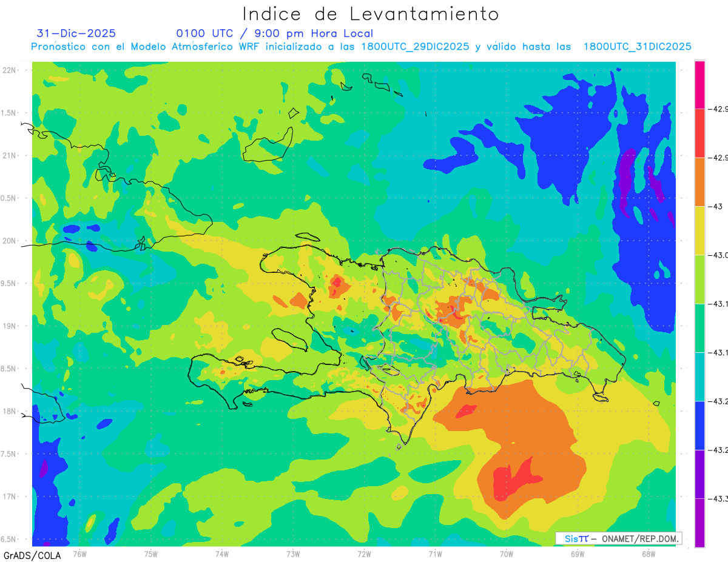
Task: Click the "76W" longitude label
Action: point(79,554)
